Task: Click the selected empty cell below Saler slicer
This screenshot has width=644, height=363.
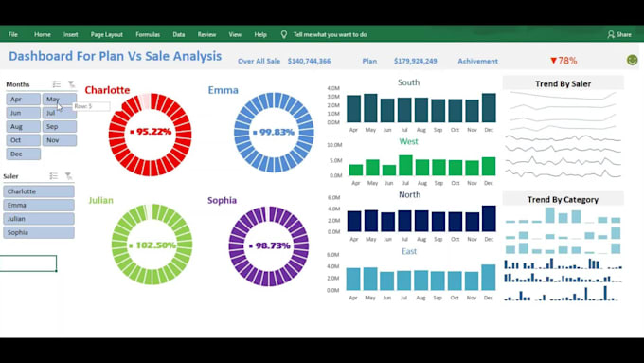Action: click(x=27, y=263)
